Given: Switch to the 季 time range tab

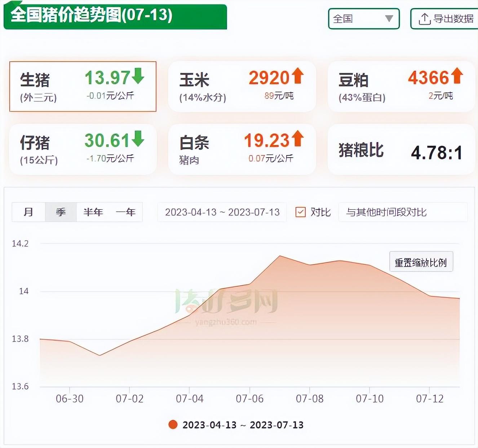Looking at the screenshot, I should coord(61,212).
